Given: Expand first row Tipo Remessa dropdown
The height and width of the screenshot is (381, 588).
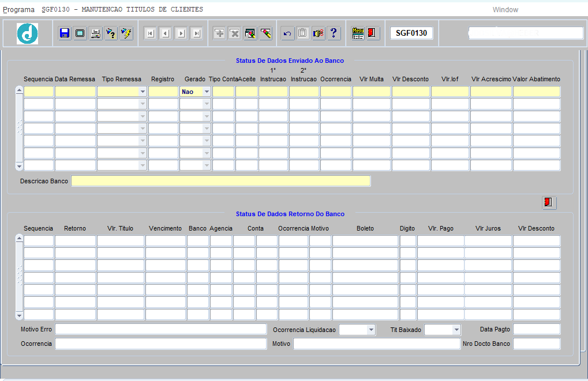Looking at the screenshot, I should (x=142, y=92).
